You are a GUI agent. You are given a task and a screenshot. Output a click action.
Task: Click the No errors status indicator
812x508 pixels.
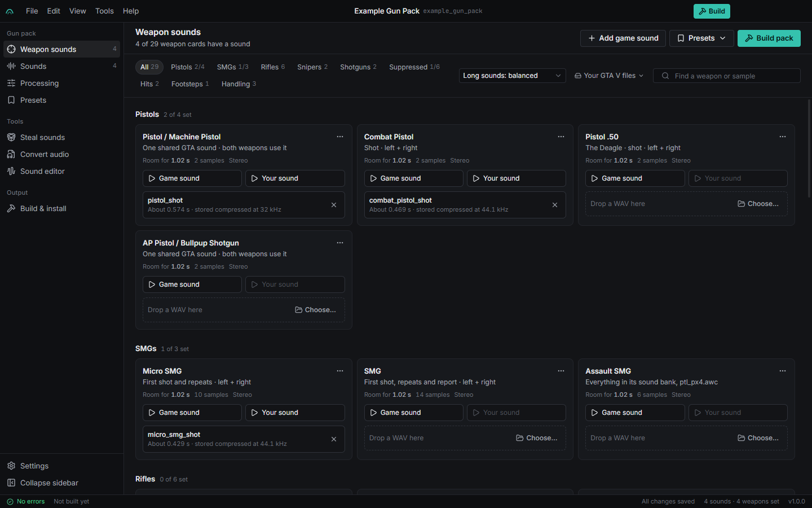pyautogui.click(x=26, y=501)
